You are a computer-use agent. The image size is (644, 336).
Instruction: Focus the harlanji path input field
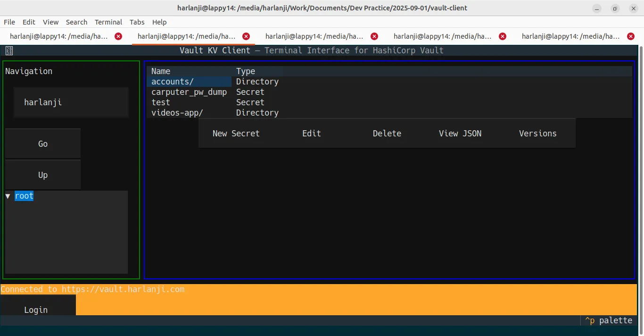[x=71, y=102]
